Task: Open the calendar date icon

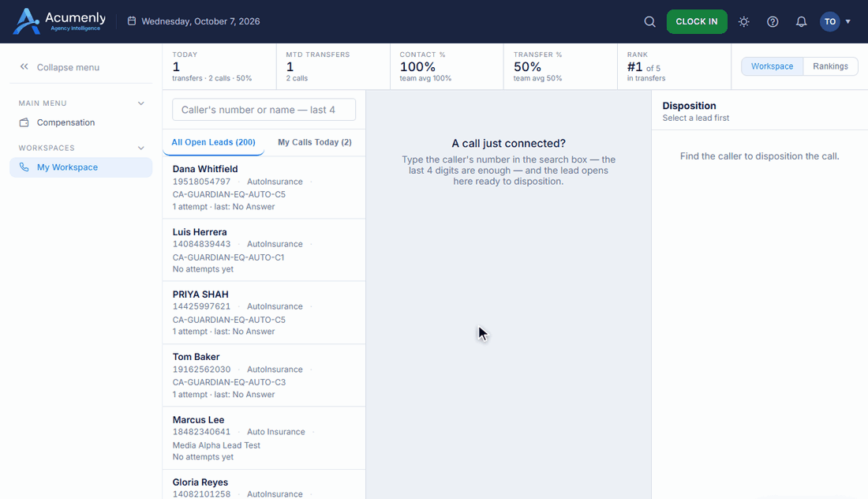Action: 132,21
